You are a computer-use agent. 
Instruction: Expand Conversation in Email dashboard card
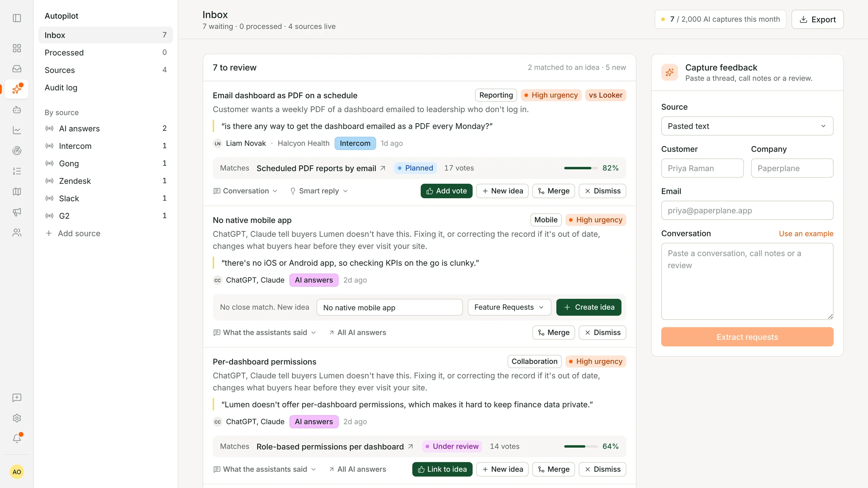(x=245, y=191)
